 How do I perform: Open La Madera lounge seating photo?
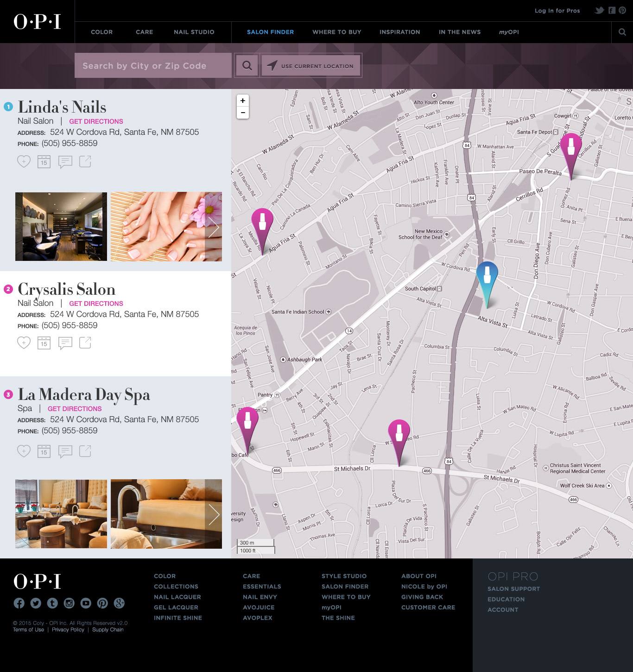tap(61, 514)
